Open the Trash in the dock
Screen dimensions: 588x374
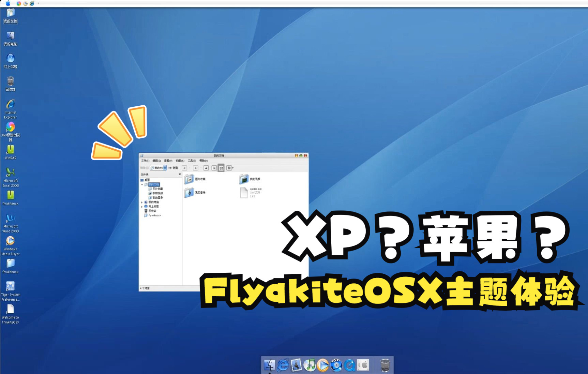click(385, 365)
